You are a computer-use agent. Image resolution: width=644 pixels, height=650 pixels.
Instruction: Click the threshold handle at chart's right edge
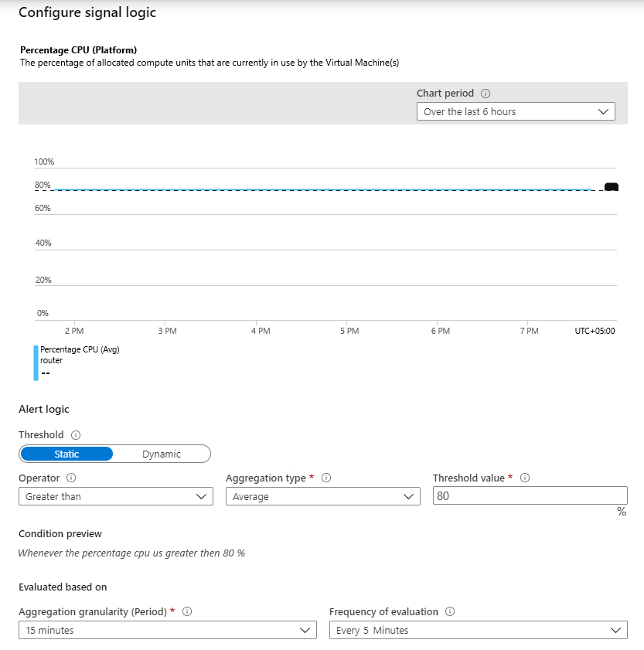(612, 187)
